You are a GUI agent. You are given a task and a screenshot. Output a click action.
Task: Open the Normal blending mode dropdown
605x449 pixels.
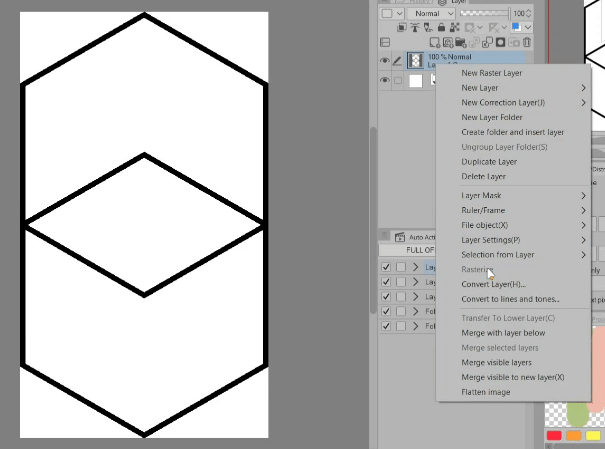click(434, 13)
